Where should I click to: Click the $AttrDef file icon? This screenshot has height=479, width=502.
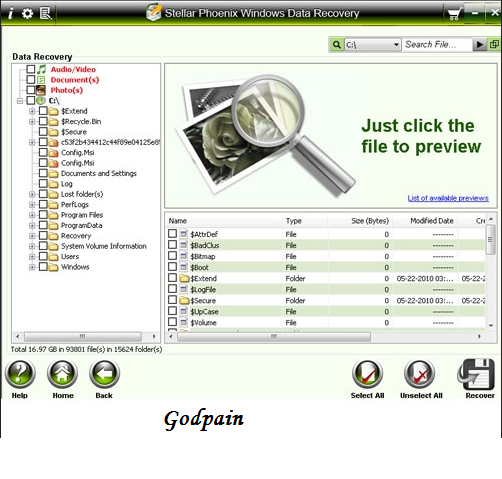184,234
